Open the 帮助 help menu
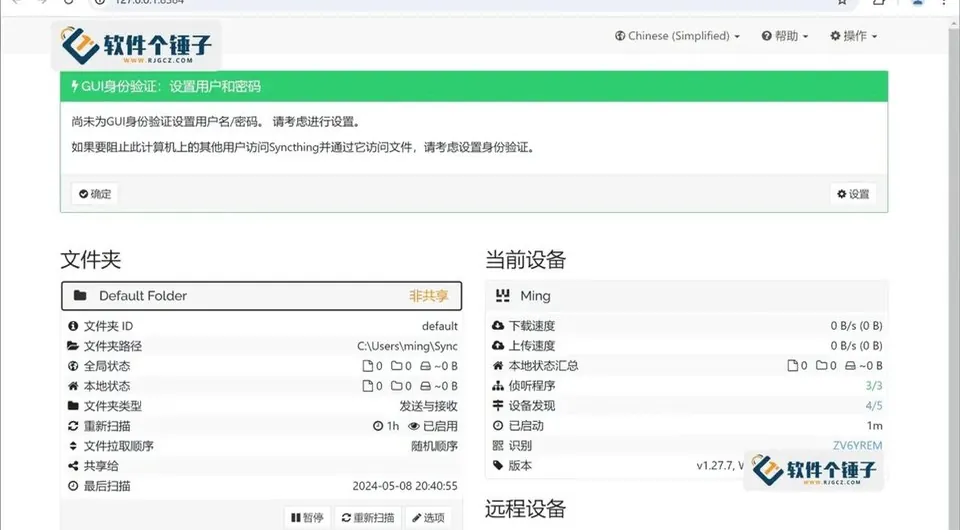This screenshot has height=530, width=960. 784,36
